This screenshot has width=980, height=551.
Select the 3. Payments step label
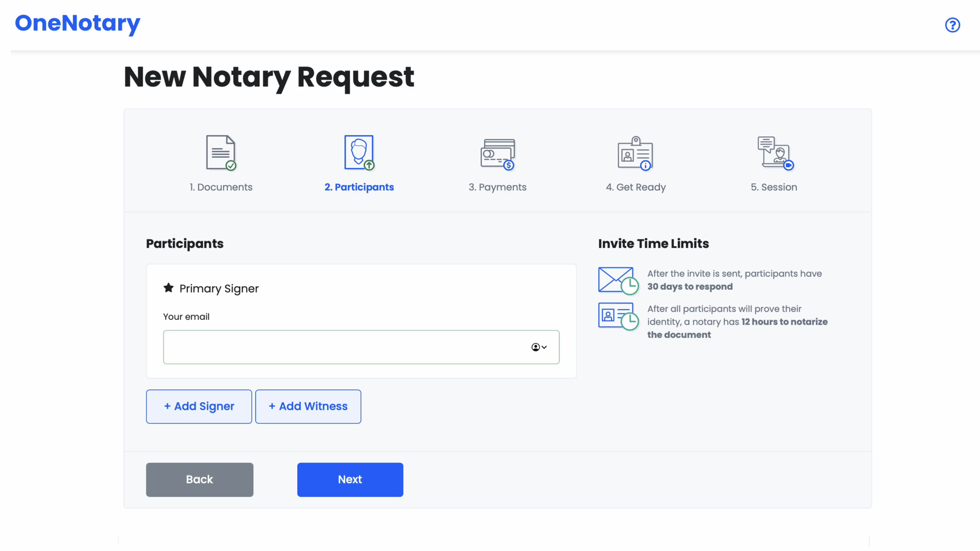497,187
